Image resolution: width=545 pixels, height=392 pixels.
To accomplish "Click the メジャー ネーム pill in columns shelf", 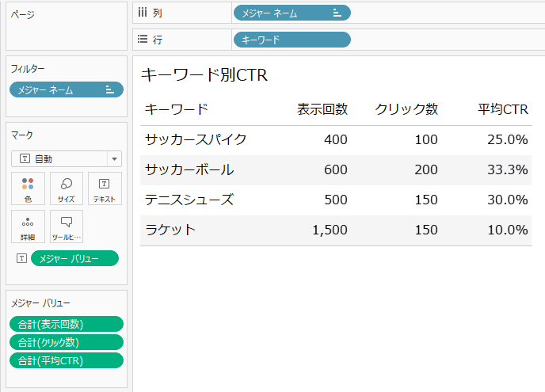I will pyautogui.click(x=292, y=13).
